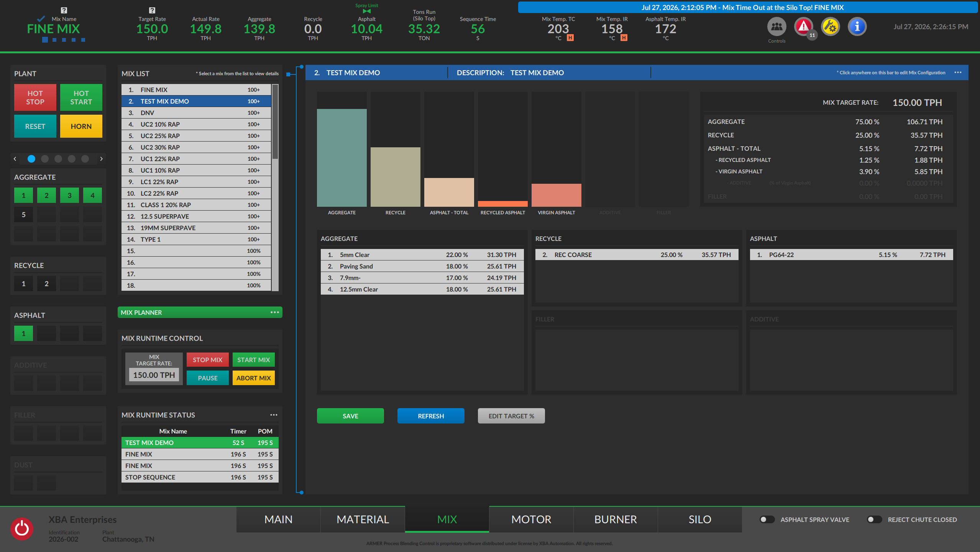
Task: Toggle the Asphalt Spray Valve switch
Action: (x=767, y=519)
